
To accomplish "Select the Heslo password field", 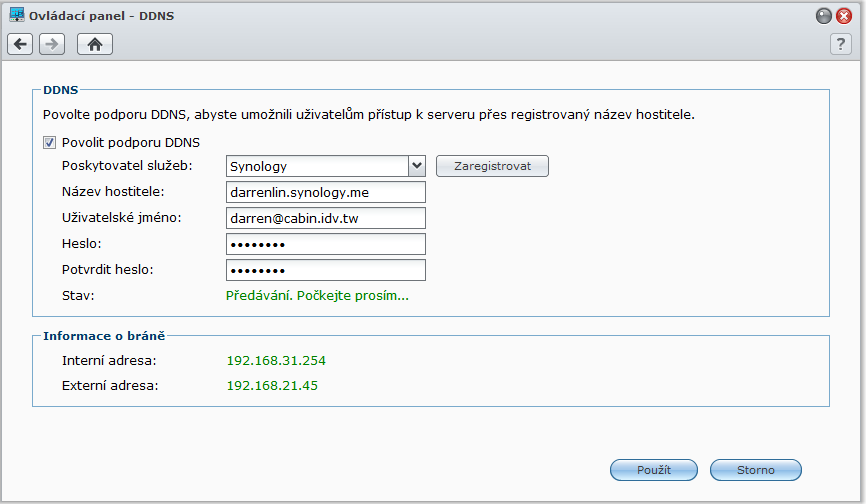I will pos(326,244).
